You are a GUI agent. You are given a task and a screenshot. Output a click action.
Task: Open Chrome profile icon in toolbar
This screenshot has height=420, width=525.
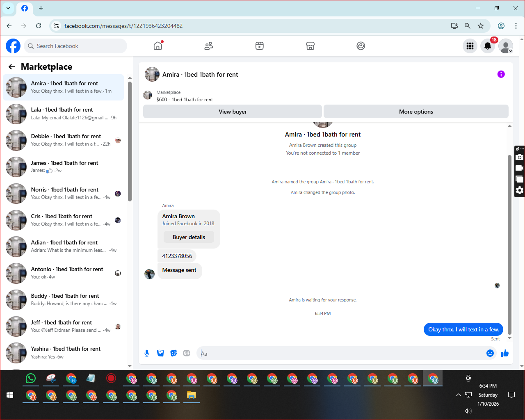tap(501, 26)
